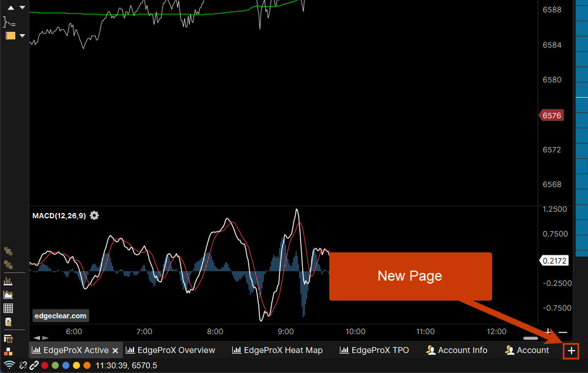The width and height of the screenshot is (588, 373).
Task: Open the grid table icon in sidebar
Action: pos(8,308)
